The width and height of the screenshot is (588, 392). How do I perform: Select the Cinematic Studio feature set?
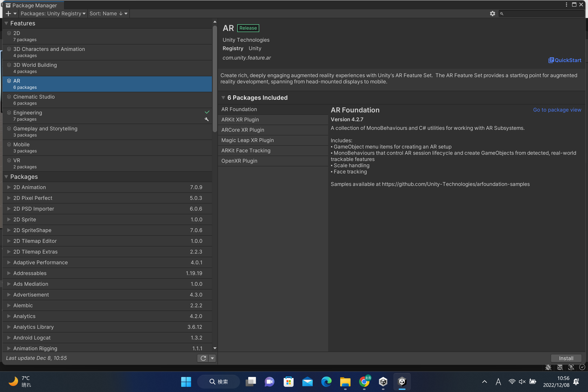(34, 100)
